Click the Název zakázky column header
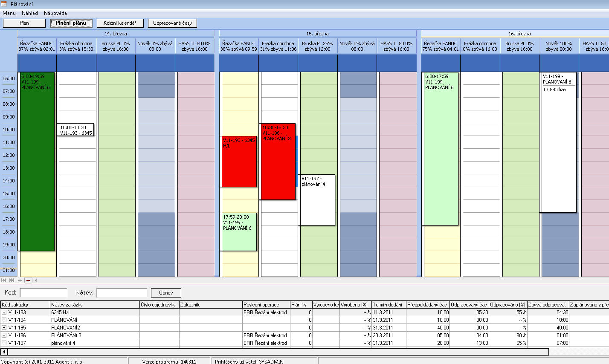The image size is (609, 364). pyautogui.click(x=95, y=305)
